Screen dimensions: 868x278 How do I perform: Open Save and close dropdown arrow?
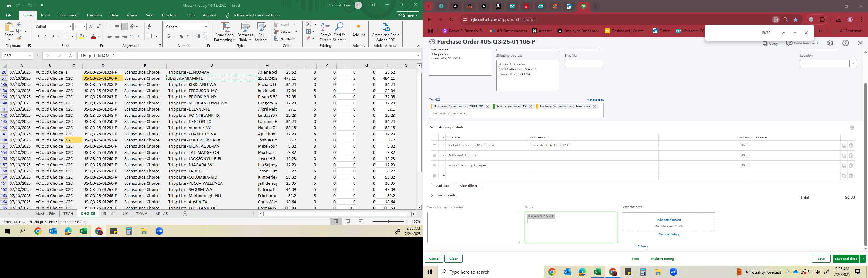(862, 259)
